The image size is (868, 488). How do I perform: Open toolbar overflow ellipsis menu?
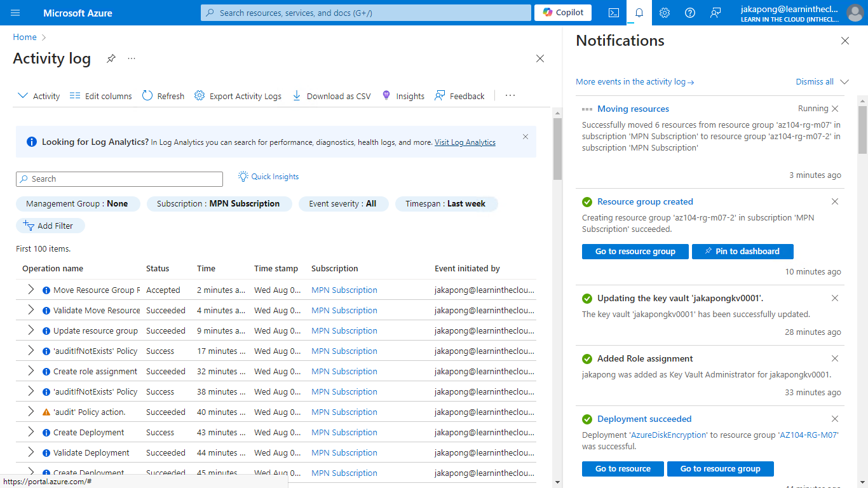[510, 96]
